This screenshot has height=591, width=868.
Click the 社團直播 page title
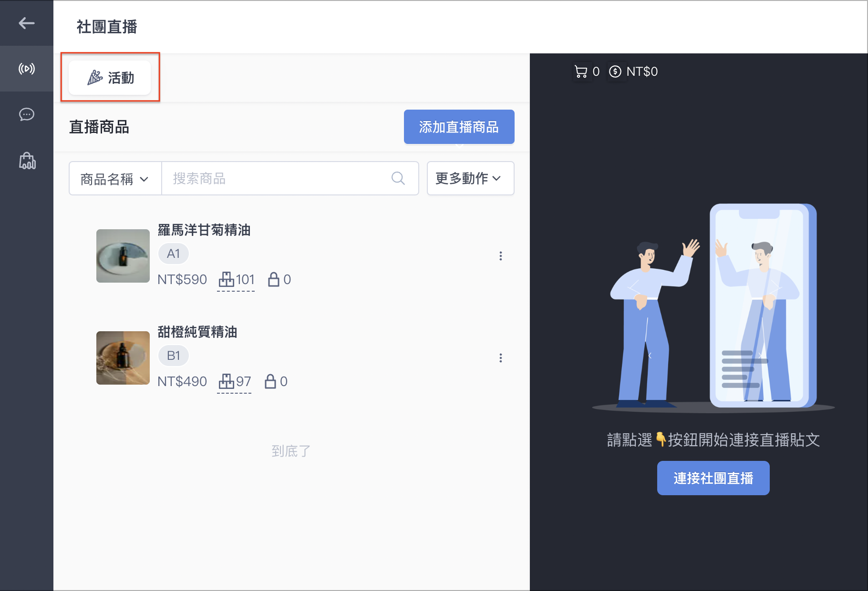pos(107,27)
